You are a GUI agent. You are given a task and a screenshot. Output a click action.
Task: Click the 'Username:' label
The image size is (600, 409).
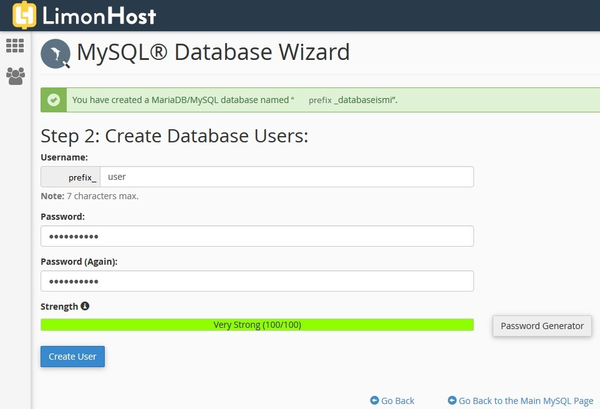[x=64, y=157]
